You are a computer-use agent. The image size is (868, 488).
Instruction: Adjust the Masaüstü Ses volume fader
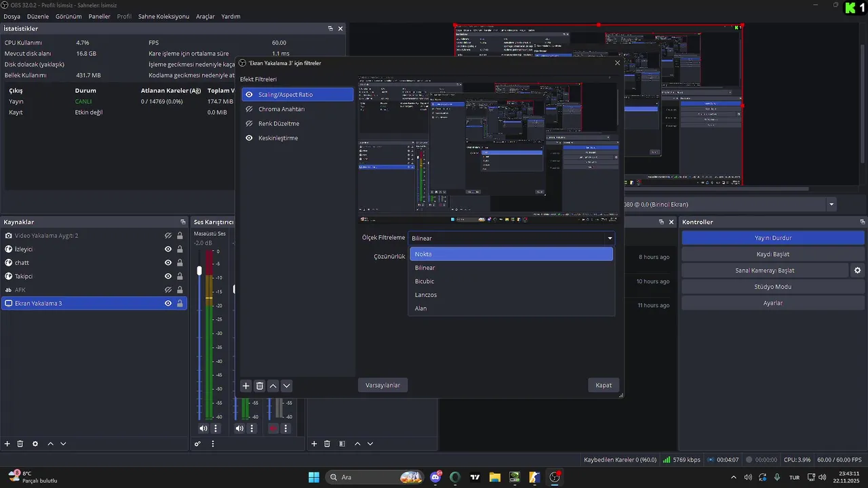point(199,270)
